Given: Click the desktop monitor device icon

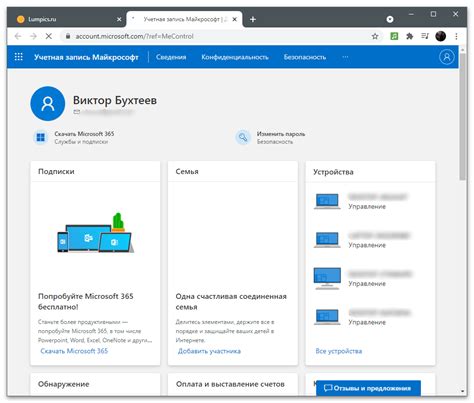Looking at the screenshot, I should pos(327,278).
